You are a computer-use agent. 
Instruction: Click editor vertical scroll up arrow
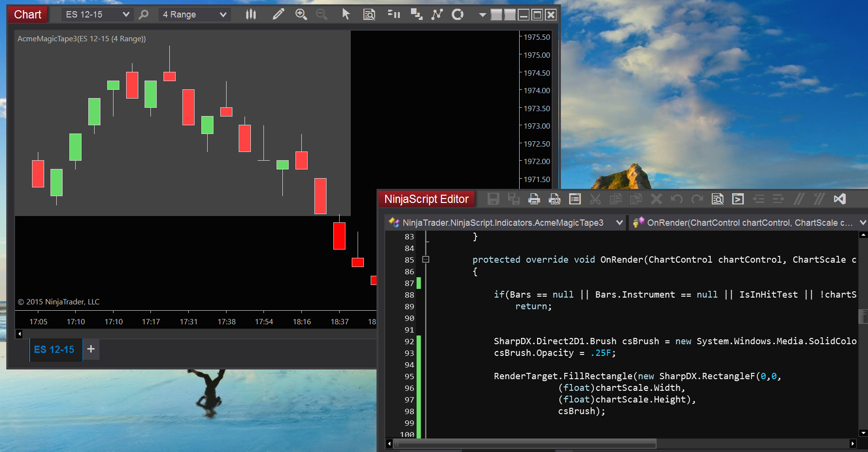coord(863,235)
